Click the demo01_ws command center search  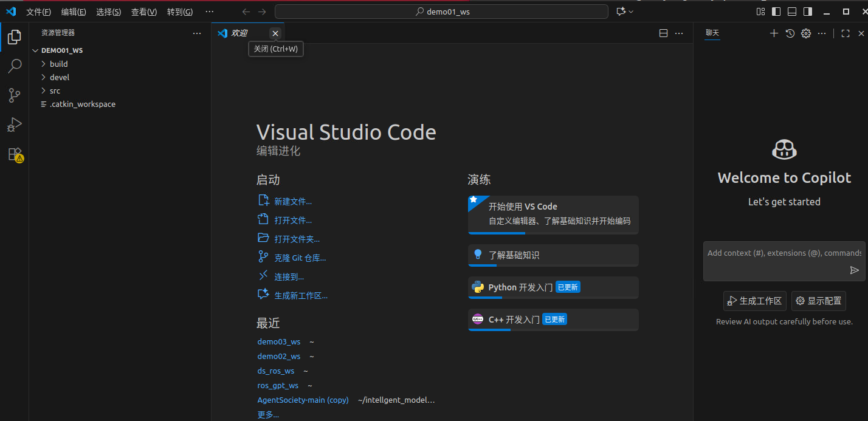coord(441,12)
